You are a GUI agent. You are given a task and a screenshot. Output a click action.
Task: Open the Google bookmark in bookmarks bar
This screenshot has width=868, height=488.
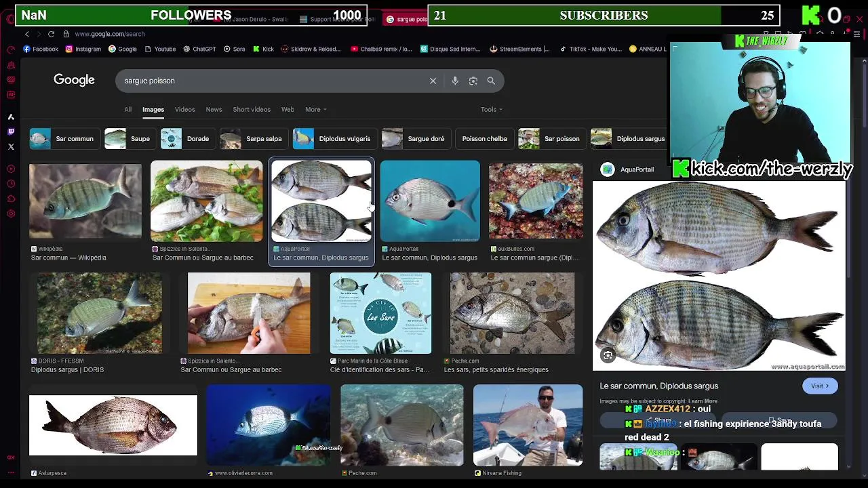pyautogui.click(x=123, y=49)
